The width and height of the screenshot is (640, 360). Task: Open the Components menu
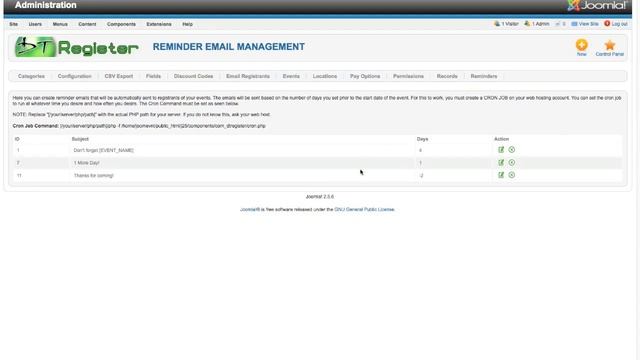click(x=121, y=24)
